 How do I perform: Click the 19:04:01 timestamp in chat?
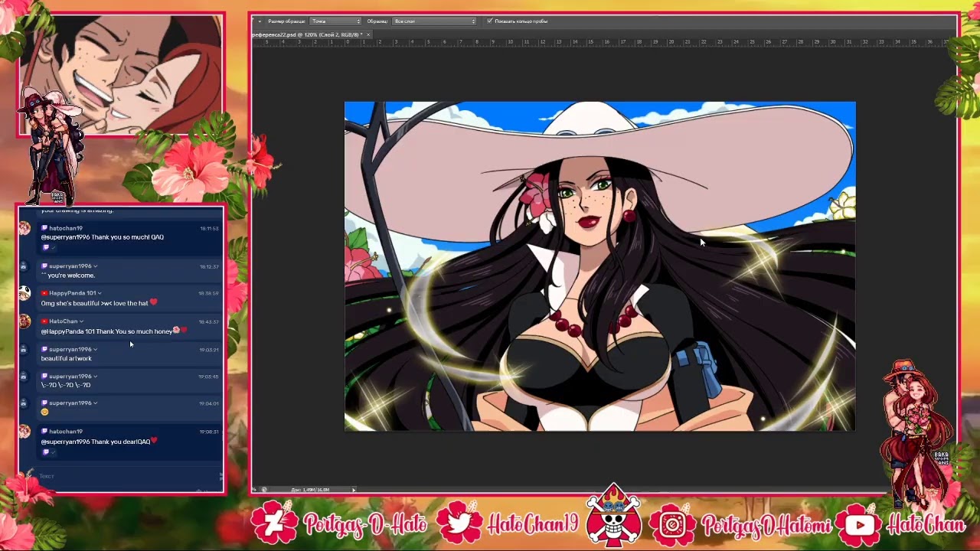pyautogui.click(x=209, y=403)
